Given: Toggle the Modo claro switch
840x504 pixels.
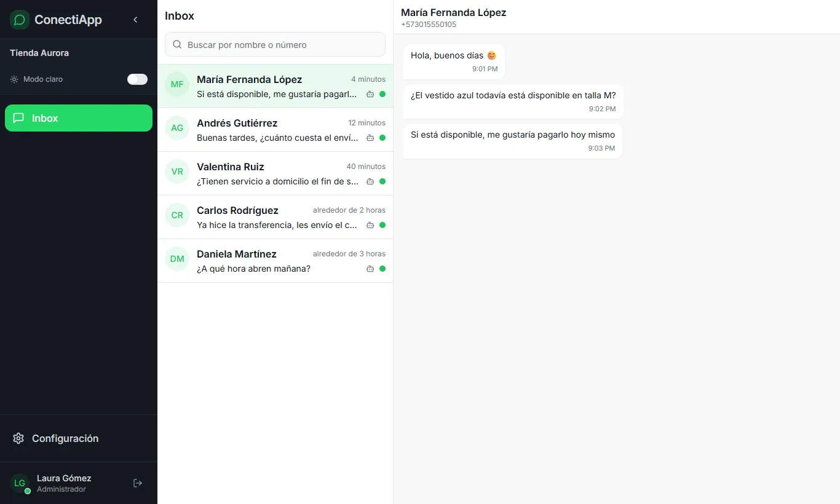Looking at the screenshot, I should point(137,79).
